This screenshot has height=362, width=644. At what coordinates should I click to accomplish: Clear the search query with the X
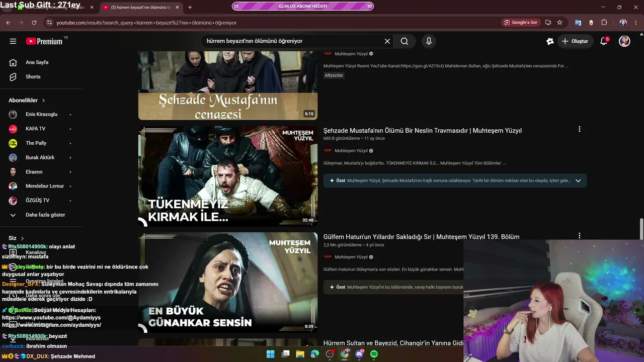click(387, 41)
